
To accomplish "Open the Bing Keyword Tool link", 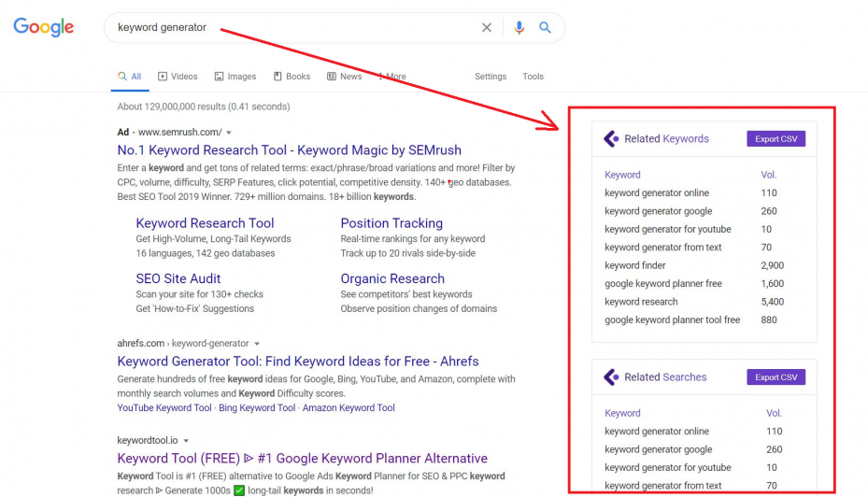I will click(257, 408).
